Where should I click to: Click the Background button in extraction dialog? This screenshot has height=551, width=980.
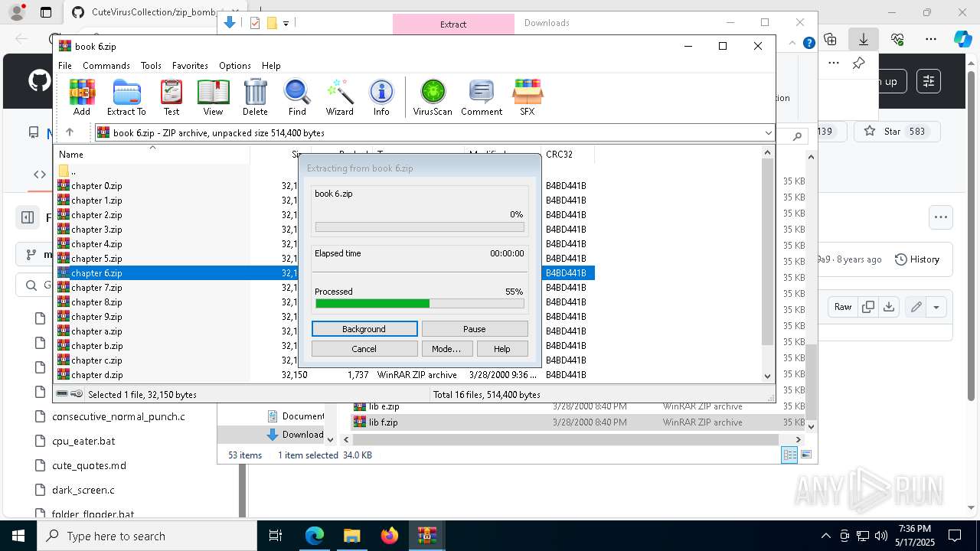click(x=364, y=329)
